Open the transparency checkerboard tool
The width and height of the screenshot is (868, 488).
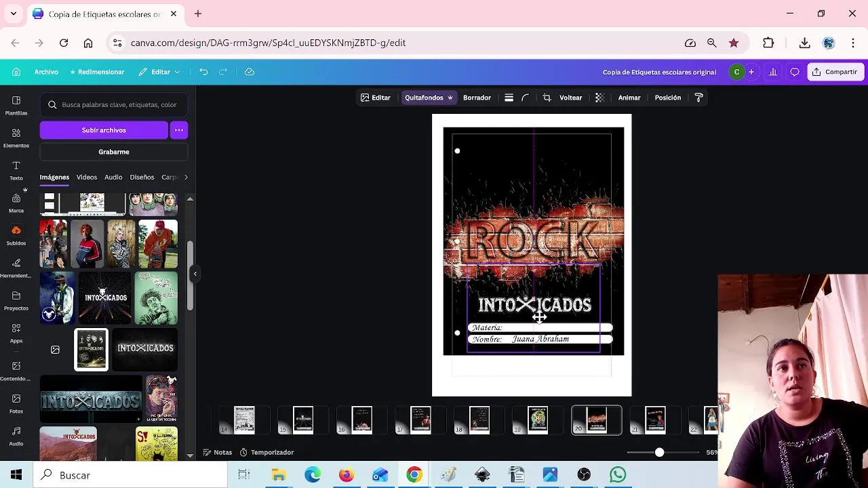(x=599, y=98)
